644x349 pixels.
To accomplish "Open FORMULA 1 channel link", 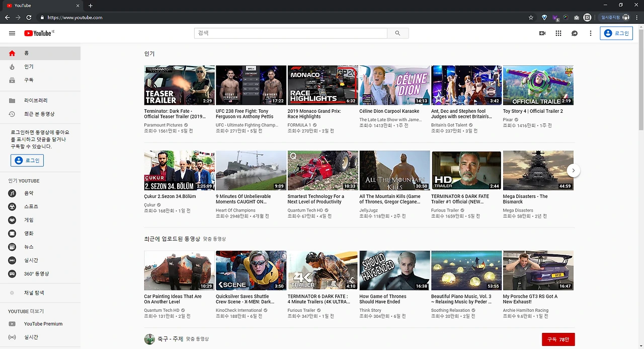I will click(299, 125).
